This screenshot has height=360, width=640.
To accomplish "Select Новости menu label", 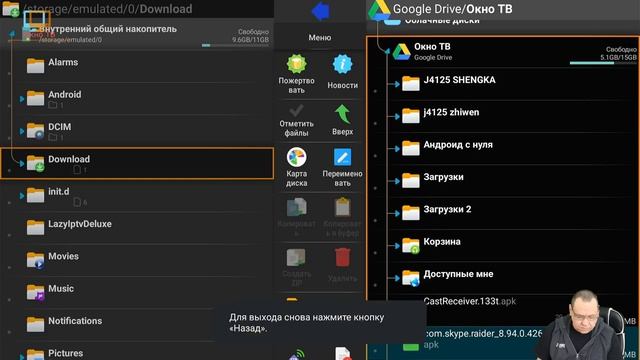I will 342,85.
